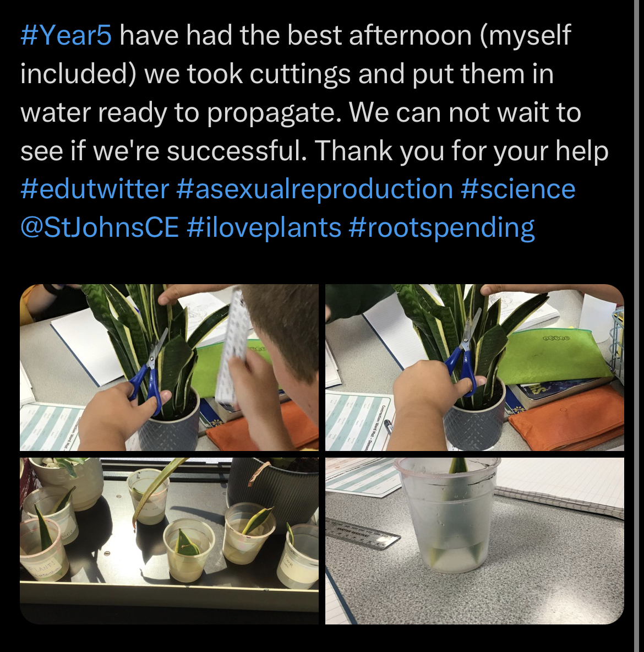644x652 pixels.
Task: Open the #Year5 hashtag
Action: 66,35
